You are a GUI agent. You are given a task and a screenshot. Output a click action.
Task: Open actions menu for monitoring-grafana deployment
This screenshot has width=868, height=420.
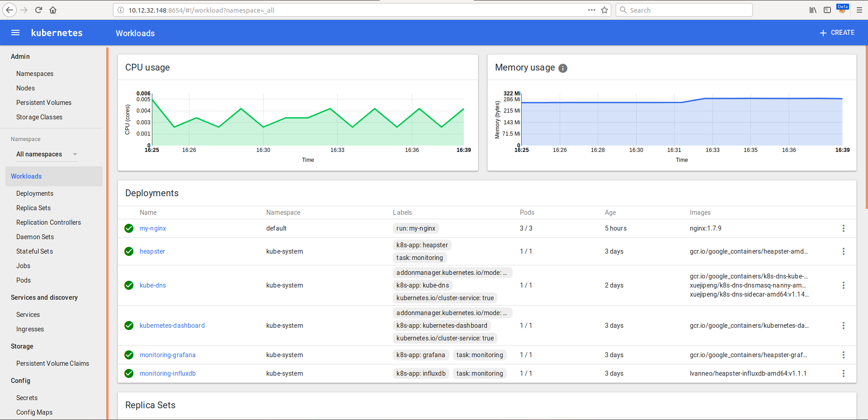coord(844,355)
